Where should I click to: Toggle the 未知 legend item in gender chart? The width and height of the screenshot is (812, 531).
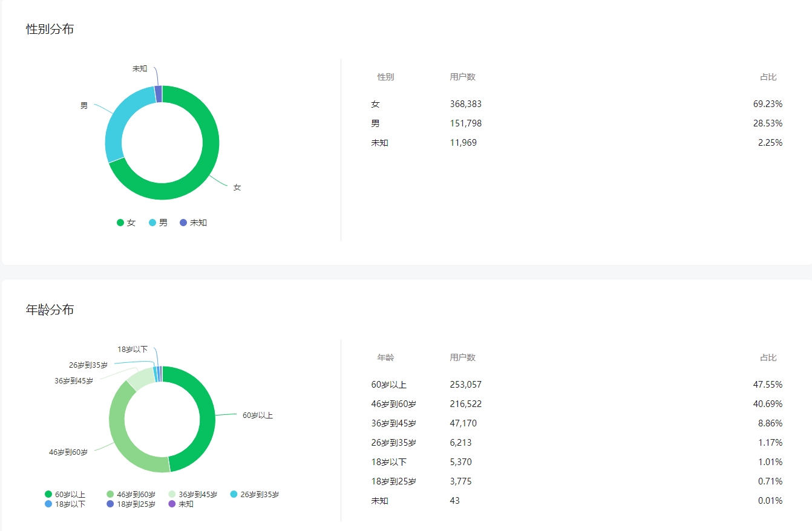pyautogui.click(x=194, y=223)
